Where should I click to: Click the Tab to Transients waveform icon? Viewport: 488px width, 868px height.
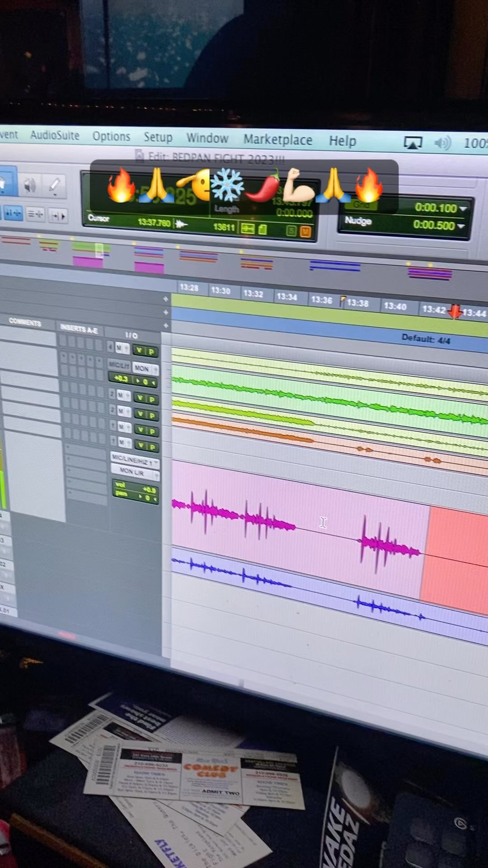click(x=181, y=224)
